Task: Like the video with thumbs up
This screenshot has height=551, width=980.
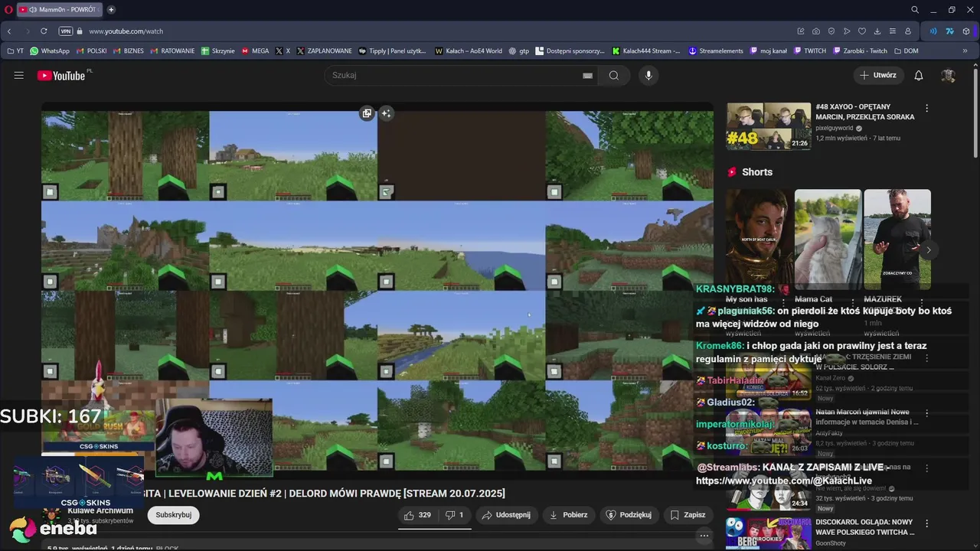Action: [417, 515]
